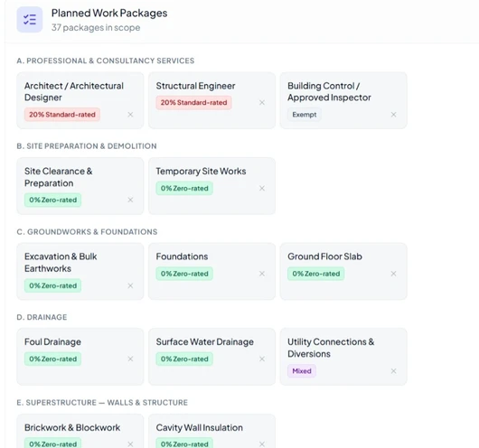The height and width of the screenshot is (448, 479).
Task: Select the Structural Engineer title
Action: [195, 86]
